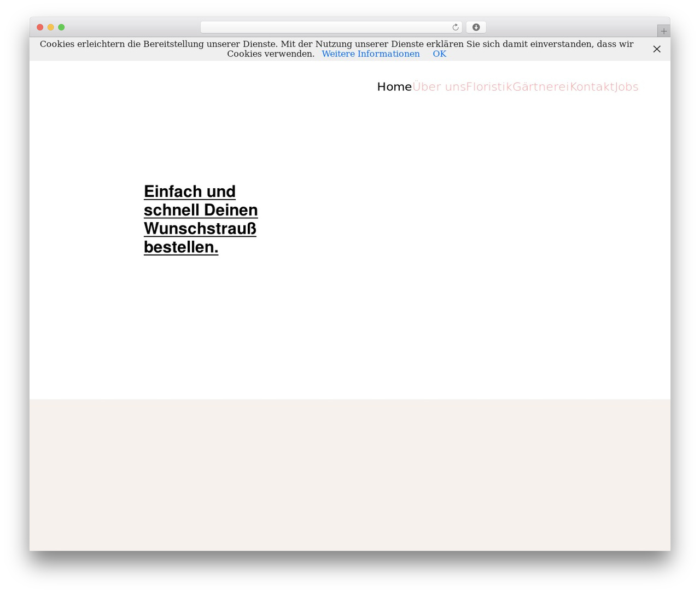Open the Gärtnerei menu item
This screenshot has height=593, width=700.
pos(541,87)
